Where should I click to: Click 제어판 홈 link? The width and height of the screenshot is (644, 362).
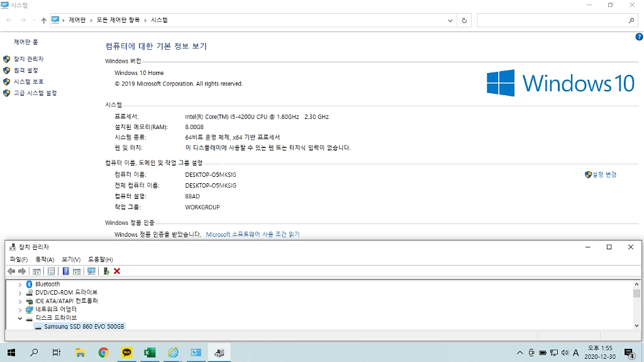tap(26, 42)
